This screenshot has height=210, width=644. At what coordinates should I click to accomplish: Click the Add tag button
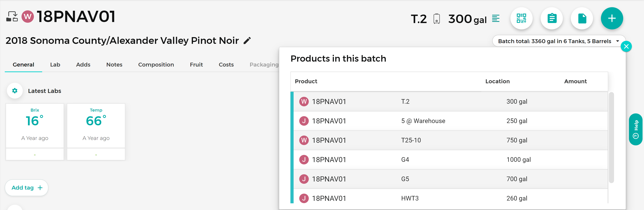click(x=27, y=188)
